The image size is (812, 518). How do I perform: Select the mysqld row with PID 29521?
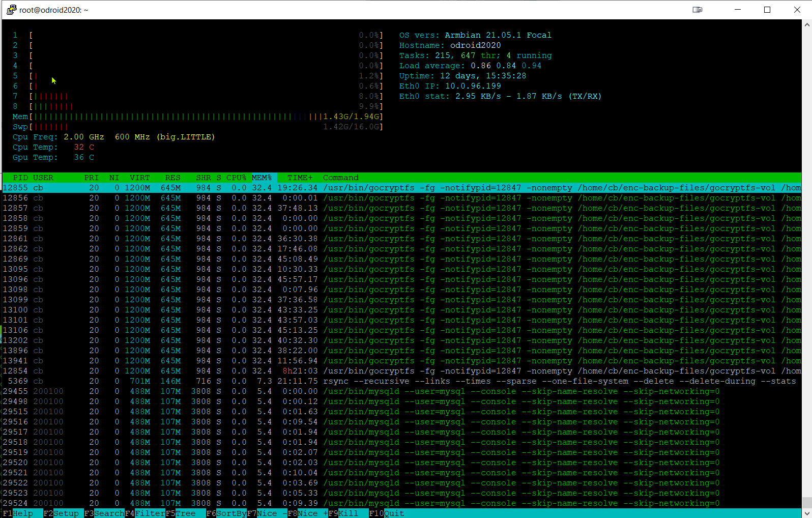(x=402, y=473)
